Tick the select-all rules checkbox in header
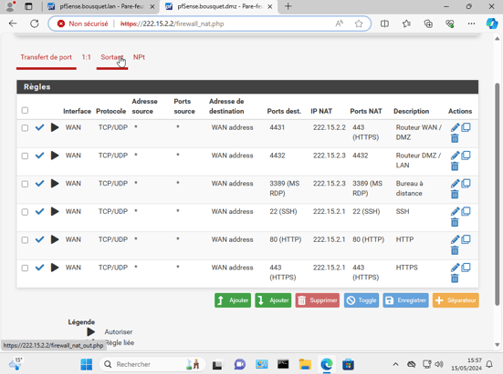This screenshot has width=503, height=374. click(25, 110)
